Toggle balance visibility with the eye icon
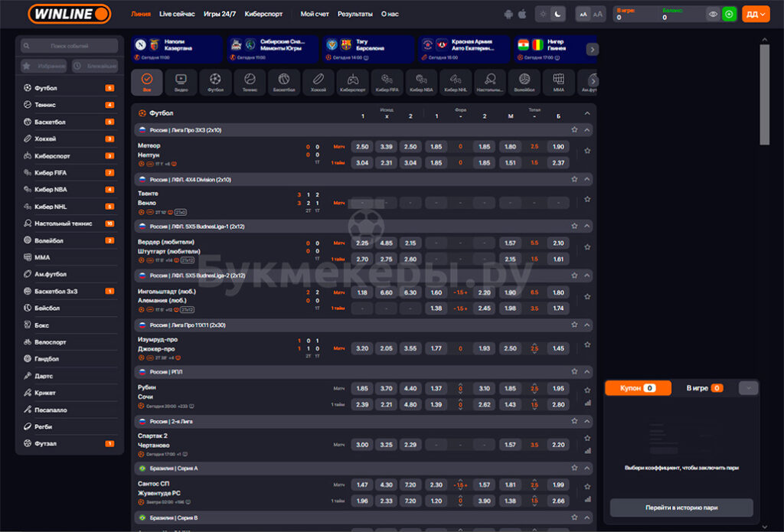 (x=714, y=14)
